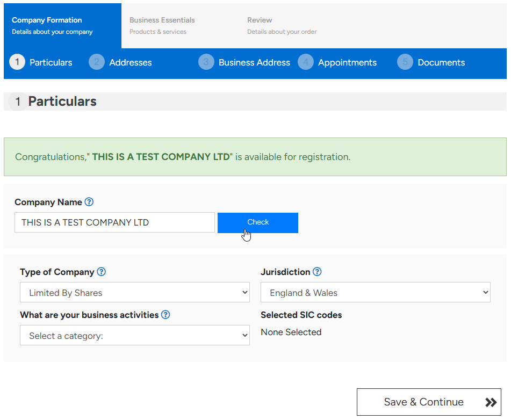Click the 'Type of Company' label
The height and width of the screenshot is (420, 511).
click(x=57, y=272)
